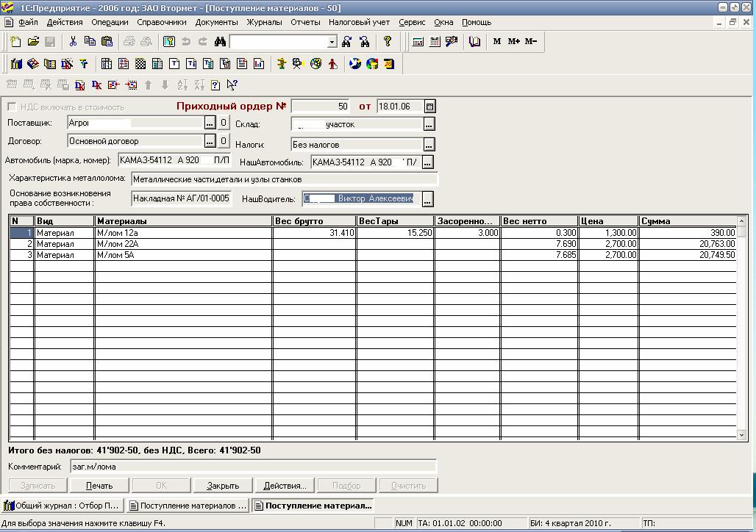Open the calculator tool icon
Viewport: 756px width, 532px height.
pyautogui.click(x=418, y=42)
